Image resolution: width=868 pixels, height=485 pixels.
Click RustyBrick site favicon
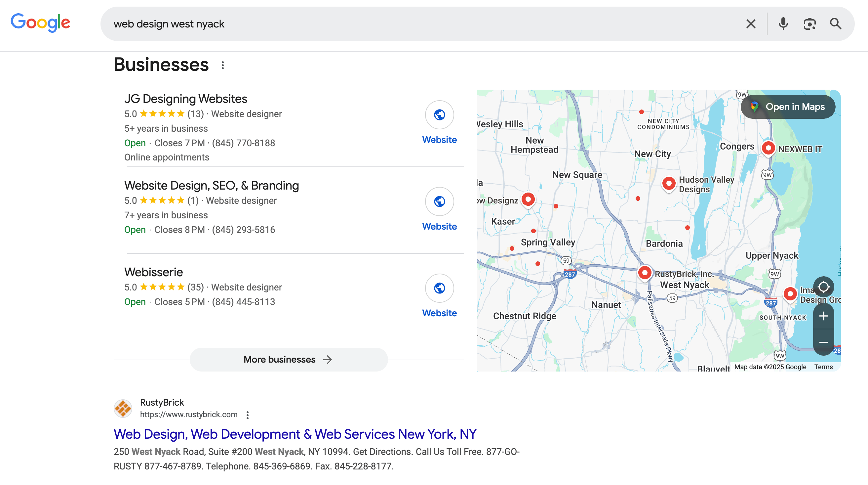point(123,409)
